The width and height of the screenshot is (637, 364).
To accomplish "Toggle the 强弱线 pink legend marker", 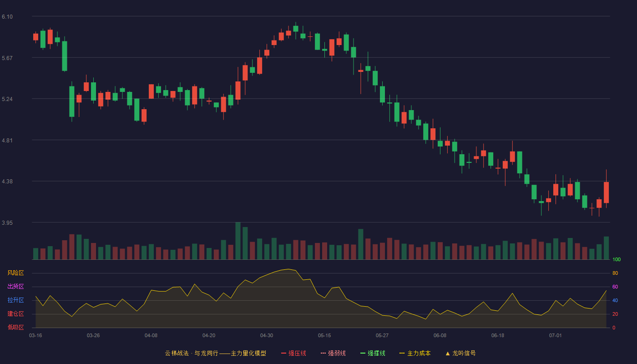I will [324, 353].
